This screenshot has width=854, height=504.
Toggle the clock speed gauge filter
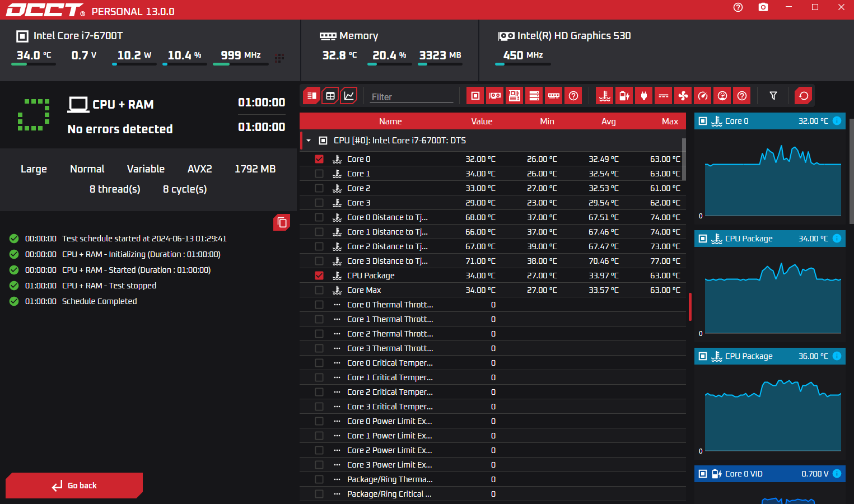coord(703,96)
